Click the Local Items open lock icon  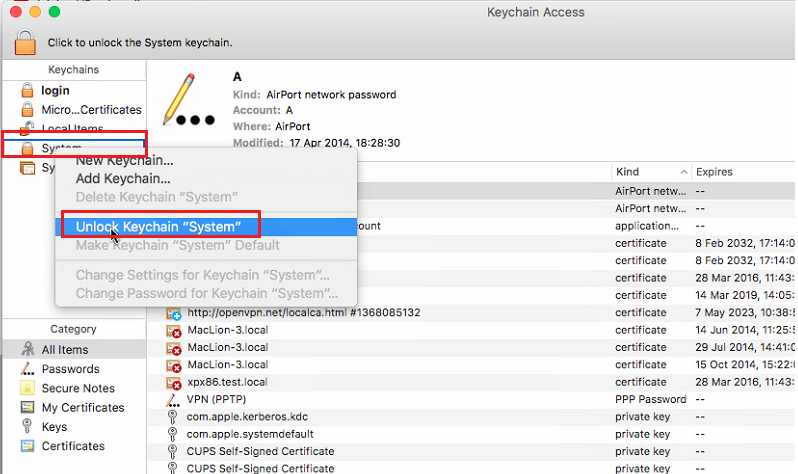[27, 128]
